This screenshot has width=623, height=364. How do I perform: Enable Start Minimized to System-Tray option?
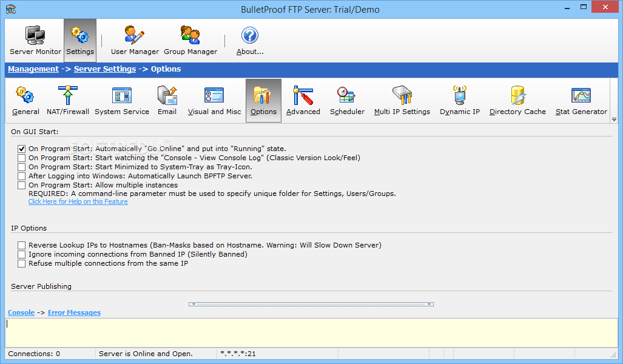coord(21,167)
